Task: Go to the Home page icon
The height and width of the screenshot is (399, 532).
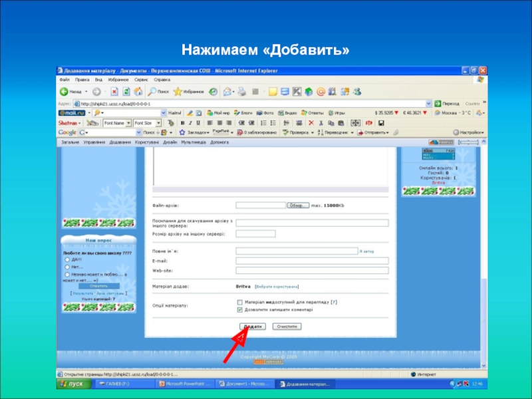Action: [138, 92]
